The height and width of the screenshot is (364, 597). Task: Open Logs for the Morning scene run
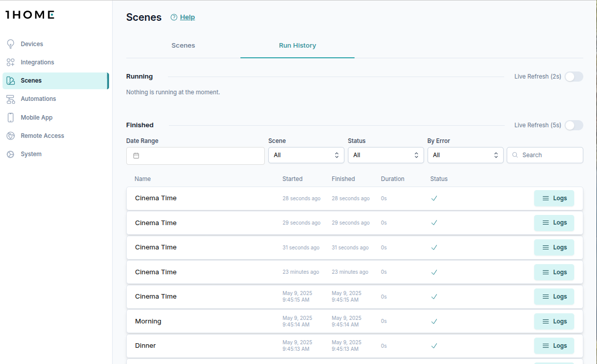[x=554, y=321]
